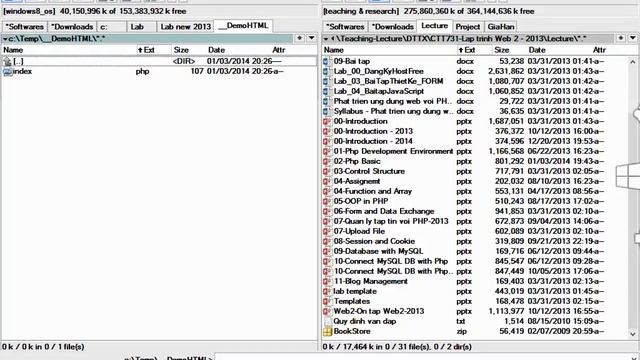The height and width of the screenshot is (360, 640).
Task: Open the Project tab
Action: pos(468,27)
